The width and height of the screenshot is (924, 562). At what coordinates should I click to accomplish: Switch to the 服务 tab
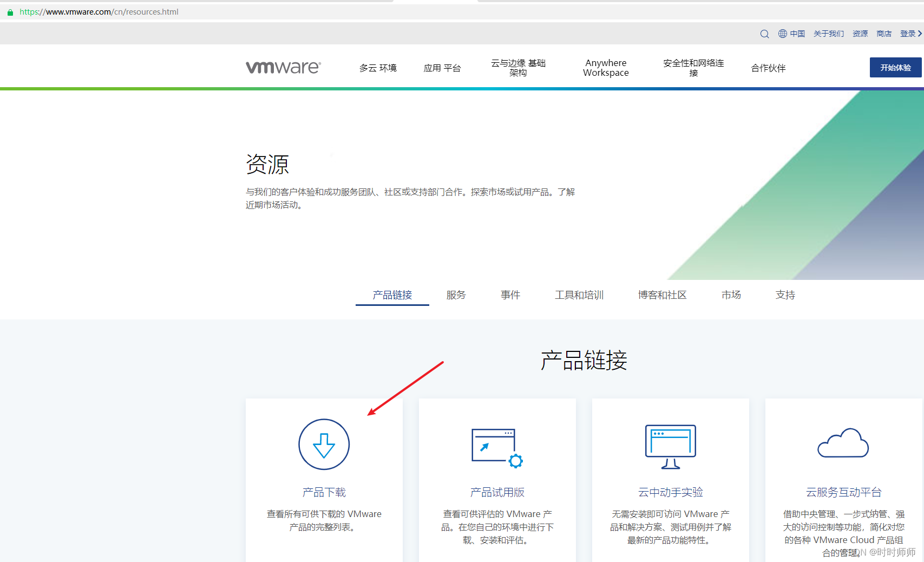point(456,295)
